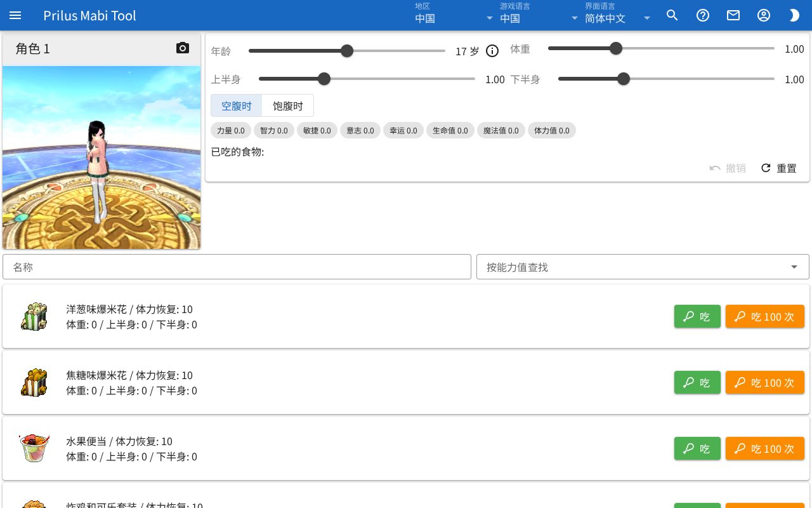Click the 年龄 age slider handle
This screenshot has height=508, width=812.
point(347,51)
